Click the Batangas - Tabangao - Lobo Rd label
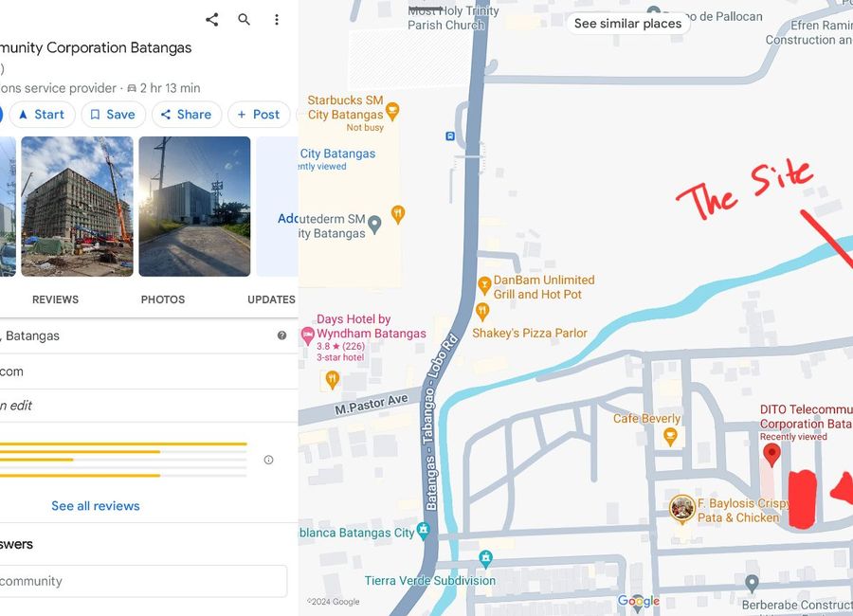 pyautogui.click(x=440, y=423)
